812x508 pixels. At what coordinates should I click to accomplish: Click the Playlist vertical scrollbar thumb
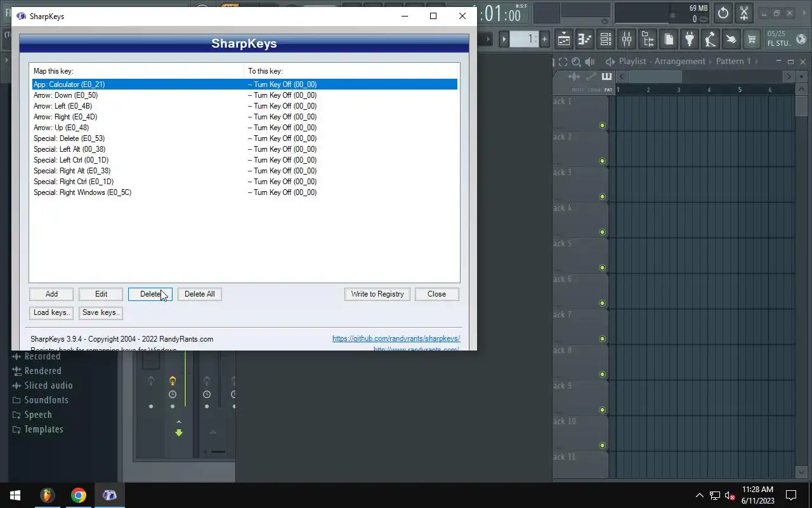point(801,107)
